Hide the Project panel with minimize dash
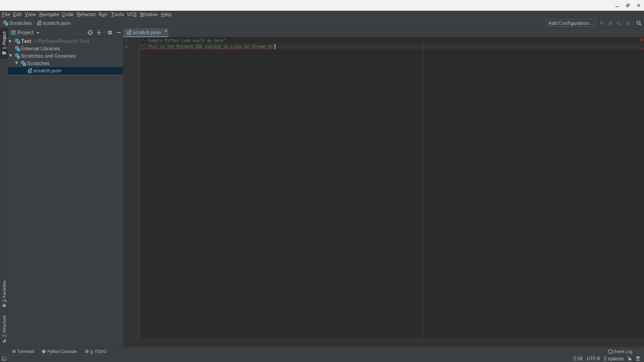644x362 pixels. click(118, 33)
